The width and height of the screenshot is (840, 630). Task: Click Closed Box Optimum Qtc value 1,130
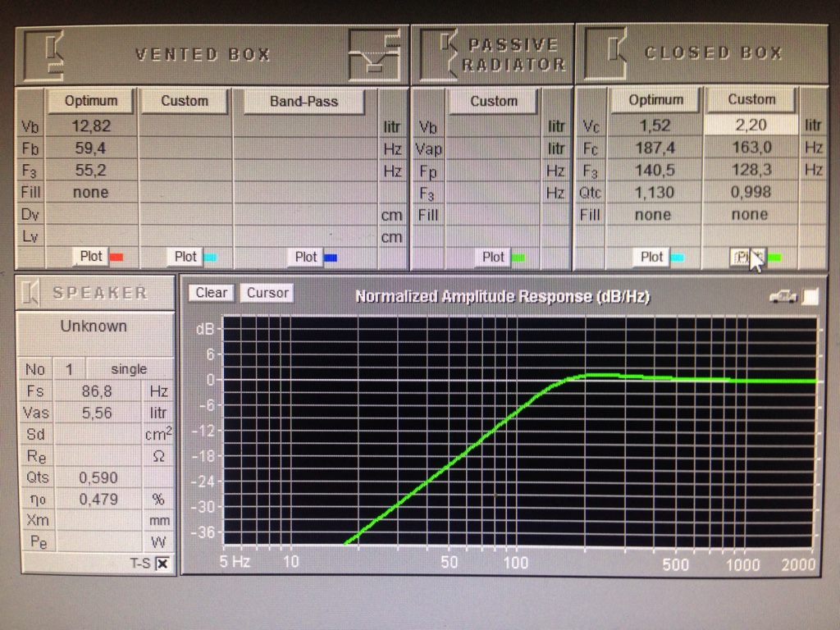[x=655, y=192]
